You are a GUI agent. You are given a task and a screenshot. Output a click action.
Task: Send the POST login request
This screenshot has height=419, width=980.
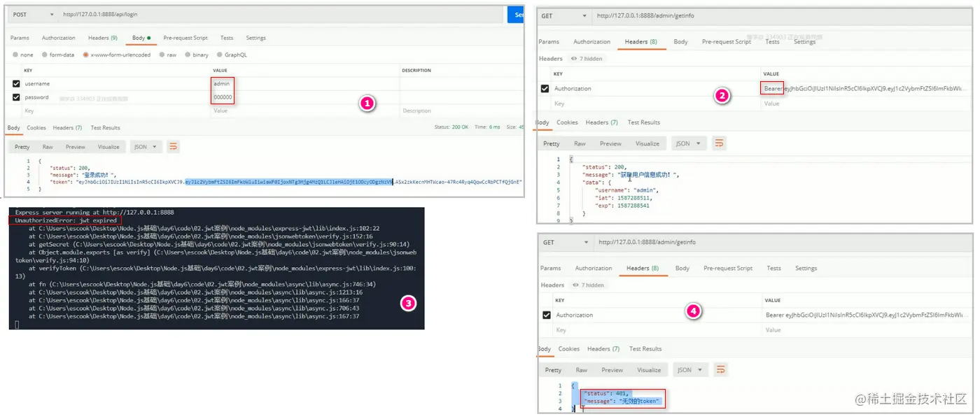coord(516,15)
